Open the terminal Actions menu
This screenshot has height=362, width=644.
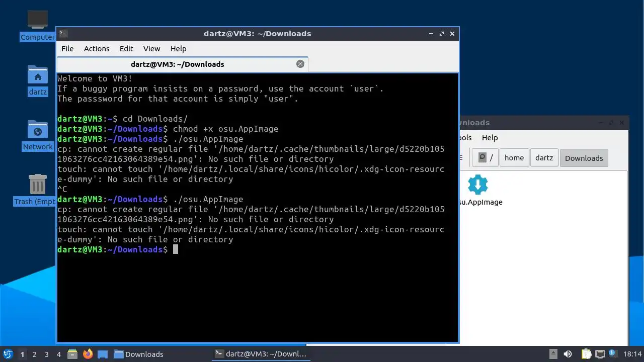point(97,49)
